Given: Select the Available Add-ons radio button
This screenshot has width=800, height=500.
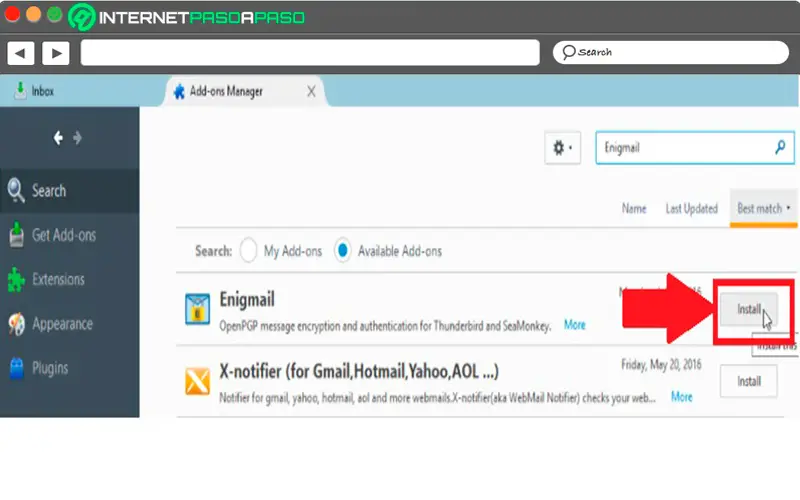Looking at the screenshot, I should click(342, 251).
